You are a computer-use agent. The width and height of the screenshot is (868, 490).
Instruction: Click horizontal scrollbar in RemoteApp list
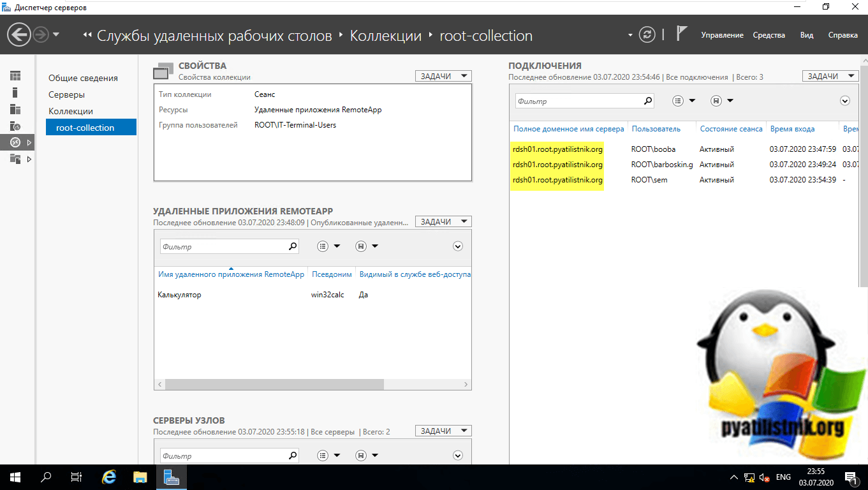pyautogui.click(x=274, y=385)
